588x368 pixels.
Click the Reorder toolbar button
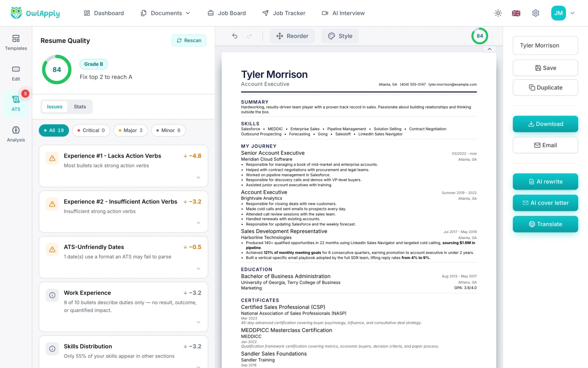(x=292, y=36)
